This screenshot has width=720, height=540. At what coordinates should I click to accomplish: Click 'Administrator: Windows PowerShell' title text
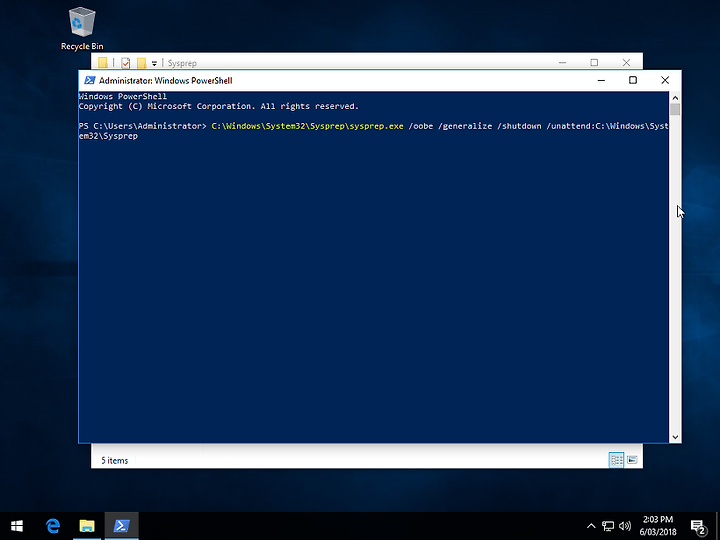166,80
